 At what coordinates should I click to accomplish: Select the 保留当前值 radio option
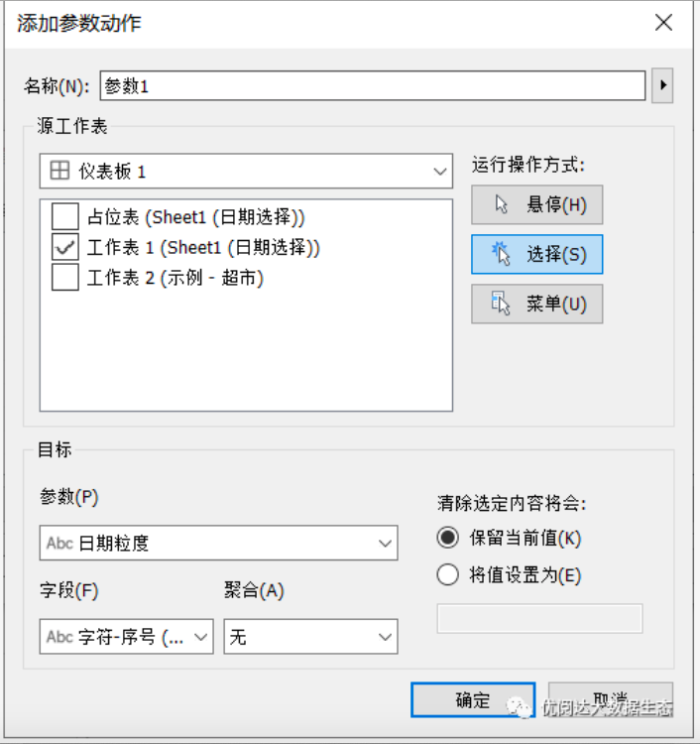click(448, 539)
